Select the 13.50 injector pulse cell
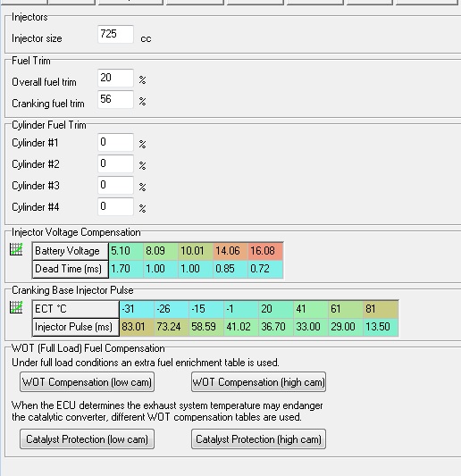The image size is (461, 476). [x=381, y=327]
